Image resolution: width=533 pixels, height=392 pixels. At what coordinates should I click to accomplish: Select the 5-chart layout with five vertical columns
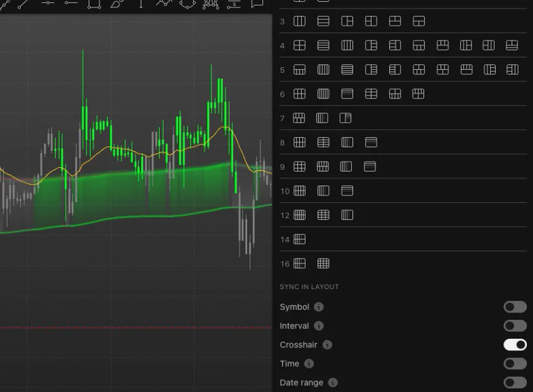[x=323, y=70]
